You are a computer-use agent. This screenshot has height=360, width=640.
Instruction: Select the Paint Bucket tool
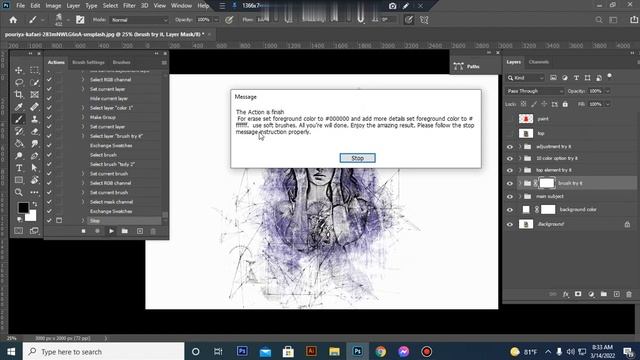19,144
